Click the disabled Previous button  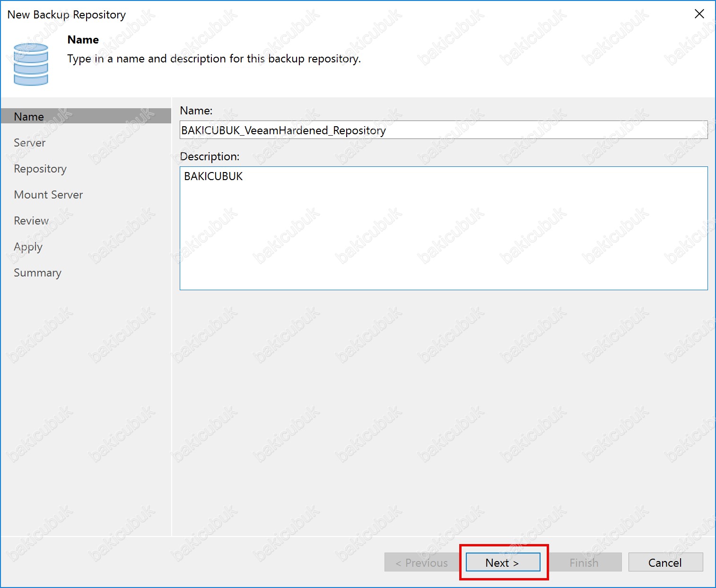point(422,562)
